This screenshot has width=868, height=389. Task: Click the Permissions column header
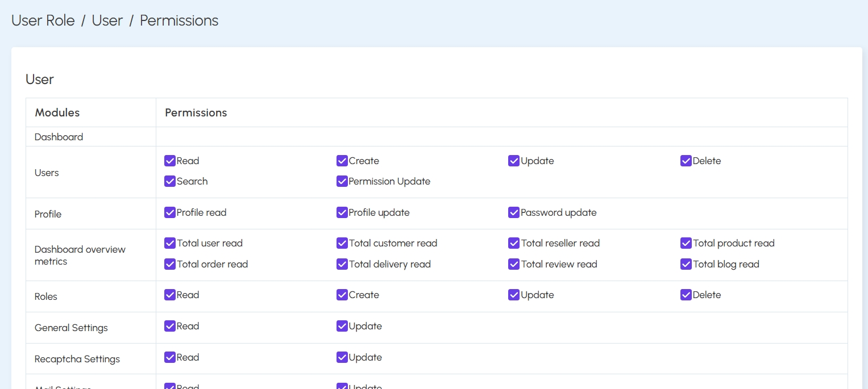pyautogui.click(x=196, y=112)
